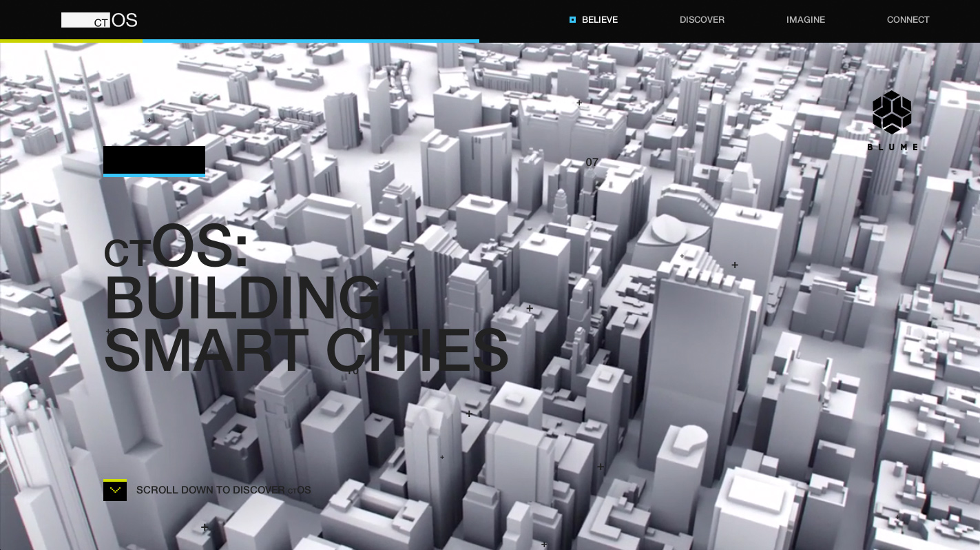Click the blue segment of header progress bar
Viewport: 980px width, 550px height.
point(311,41)
